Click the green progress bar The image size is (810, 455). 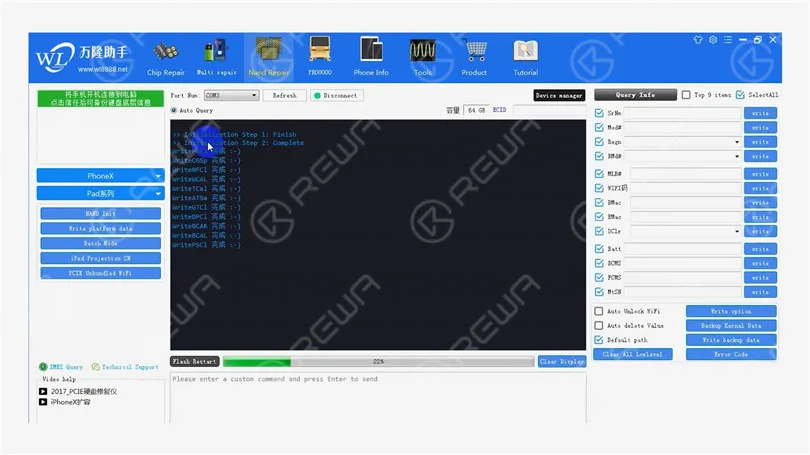coord(378,362)
